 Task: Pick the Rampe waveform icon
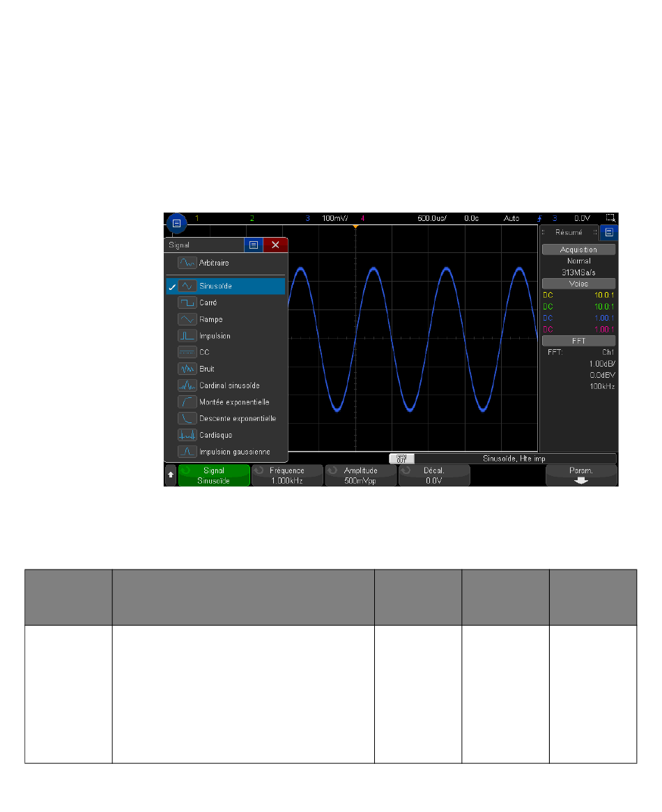click(187, 319)
